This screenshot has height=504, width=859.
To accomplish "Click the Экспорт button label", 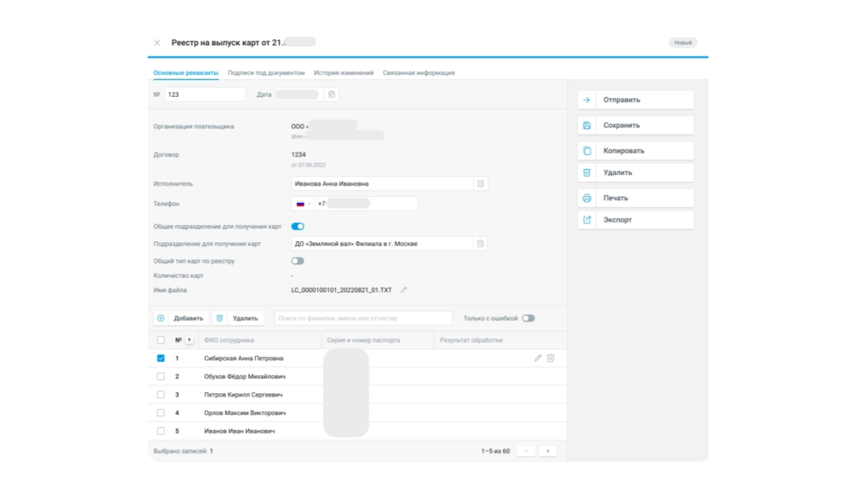I will point(617,220).
